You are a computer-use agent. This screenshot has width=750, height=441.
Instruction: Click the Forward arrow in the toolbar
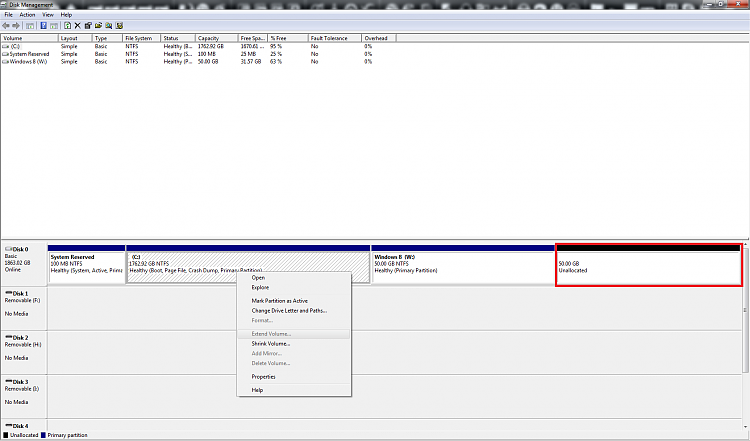(x=16, y=26)
